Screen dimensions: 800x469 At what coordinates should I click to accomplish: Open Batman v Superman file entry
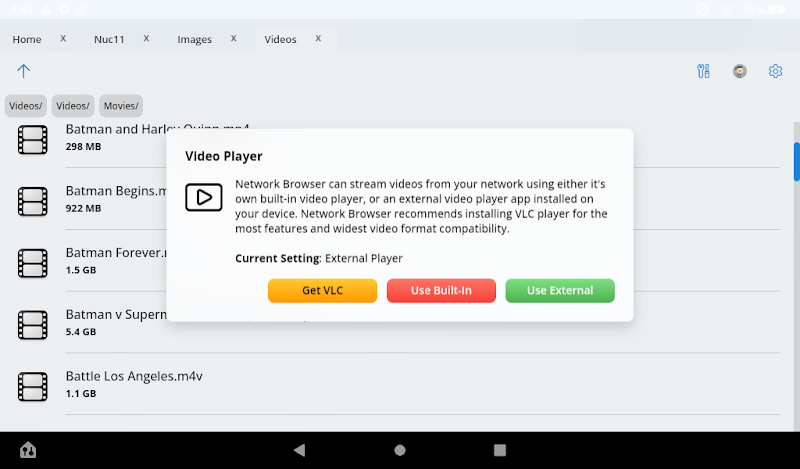pos(116,314)
